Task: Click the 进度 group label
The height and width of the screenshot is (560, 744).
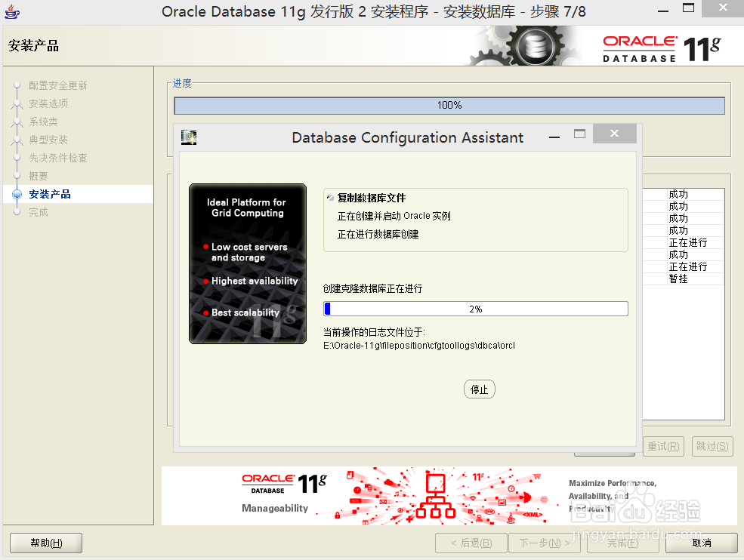Action: point(182,83)
